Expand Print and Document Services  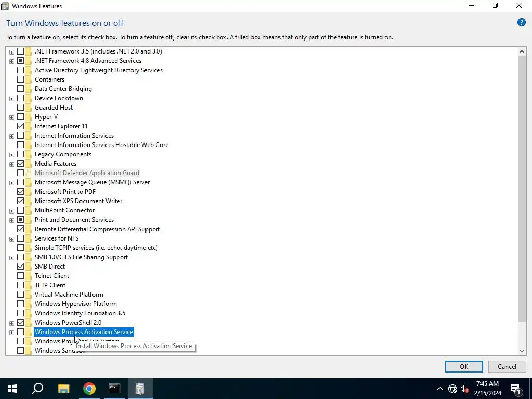(x=11, y=220)
